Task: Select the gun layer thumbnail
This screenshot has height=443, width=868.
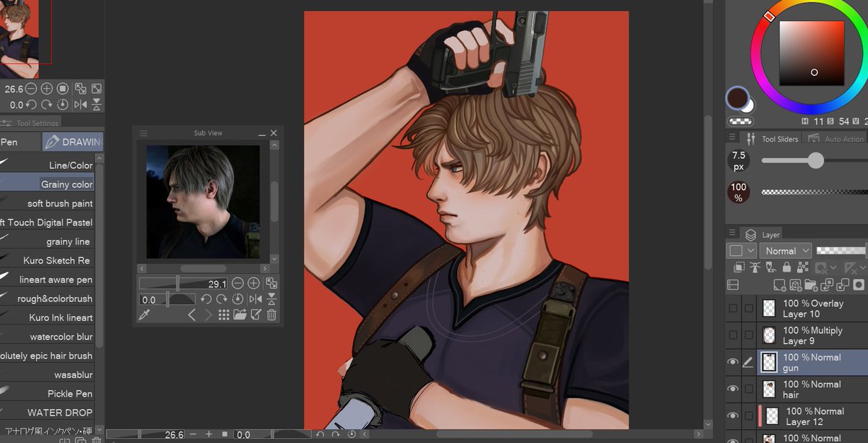Action: [x=769, y=362]
